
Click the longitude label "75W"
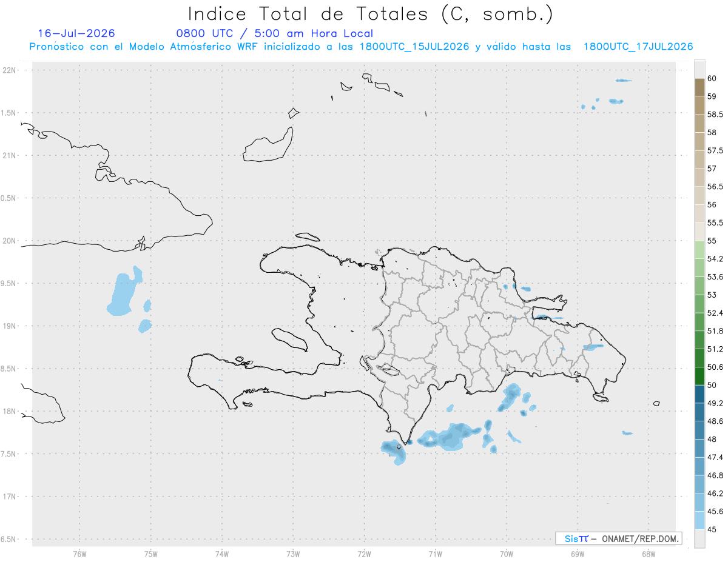(x=151, y=554)
